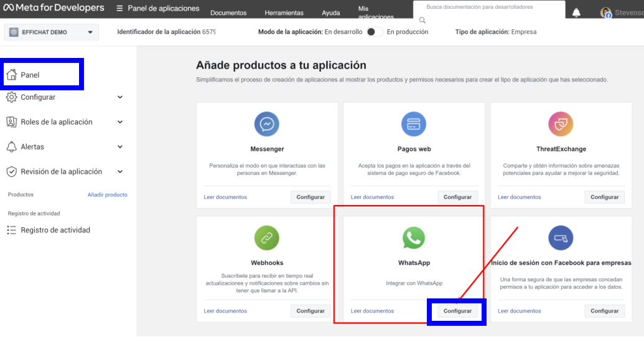Click Configurar button on WhatsApp card
This screenshot has height=337, width=644.
(457, 311)
